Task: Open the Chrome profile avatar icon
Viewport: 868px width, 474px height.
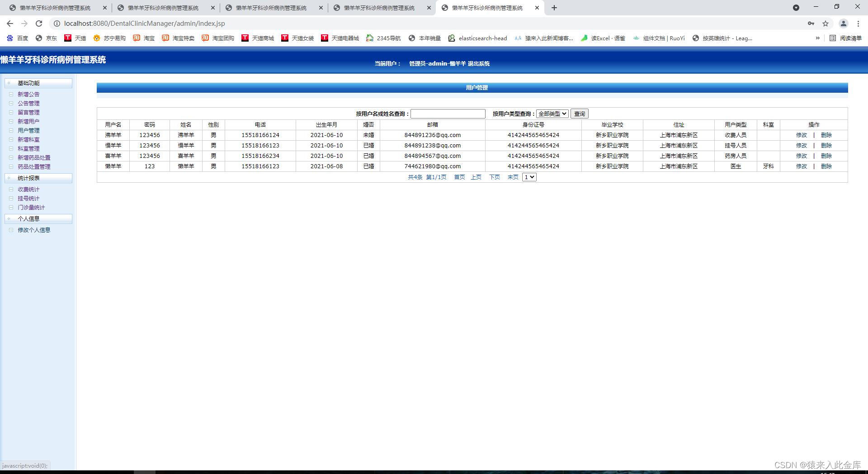Action: (x=843, y=24)
